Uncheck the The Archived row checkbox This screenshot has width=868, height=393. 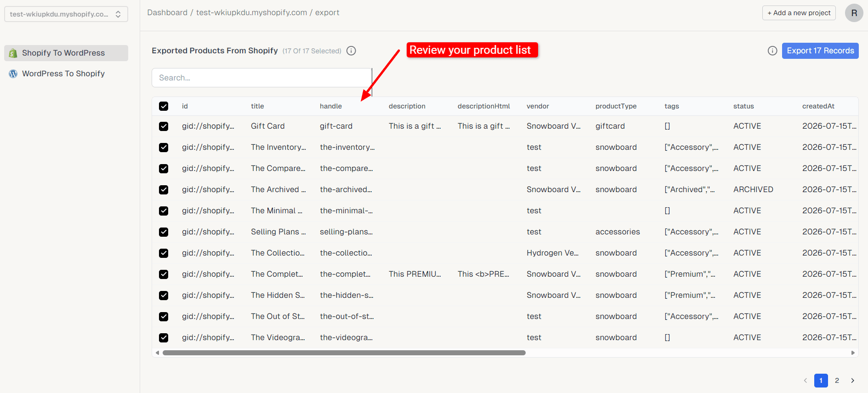point(164,190)
